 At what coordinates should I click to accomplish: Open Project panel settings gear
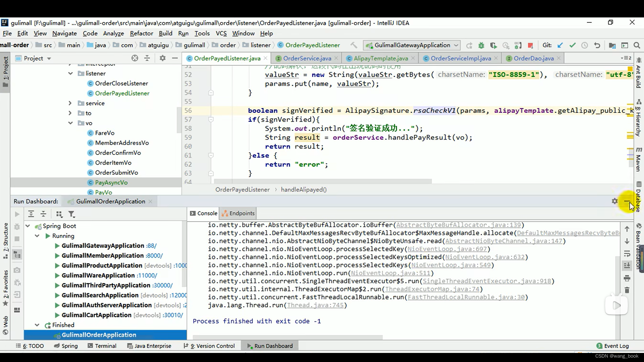(x=163, y=58)
